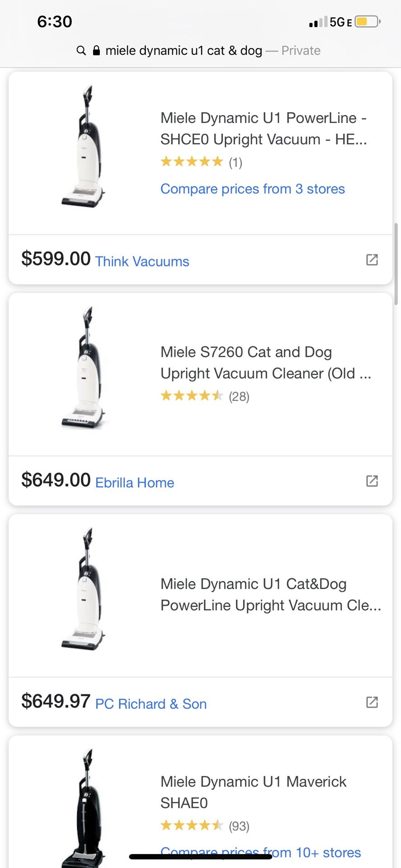This screenshot has height=868, width=401.
Task: Tap the search magnifier icon in address bar
Action: (81, 51)
